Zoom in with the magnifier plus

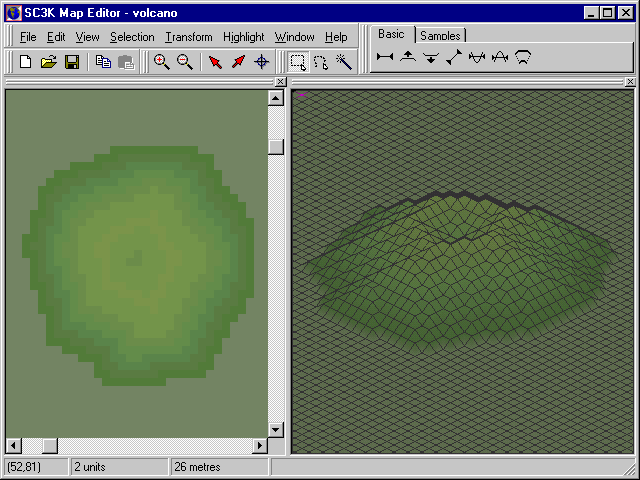(162, 62)
